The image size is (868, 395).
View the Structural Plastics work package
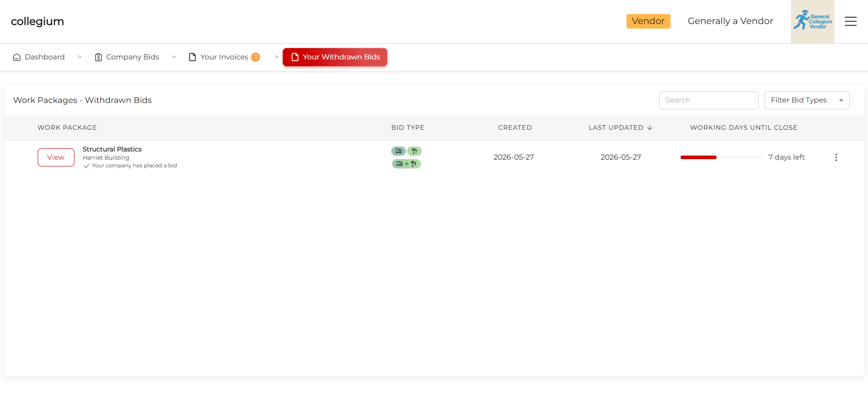point(56,157)
